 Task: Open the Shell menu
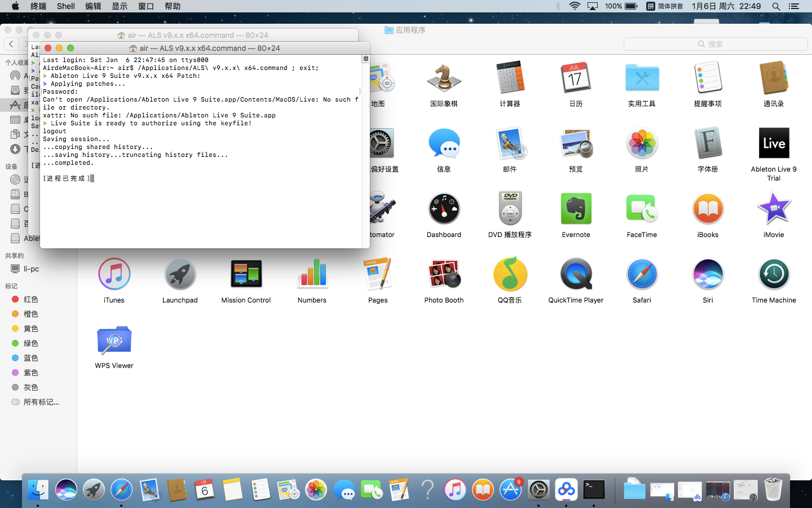[65, 6]
